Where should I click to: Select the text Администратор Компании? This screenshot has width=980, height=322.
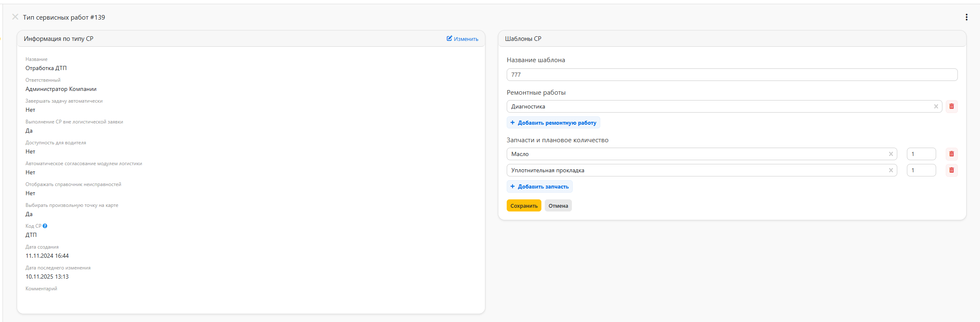(61, 89)
